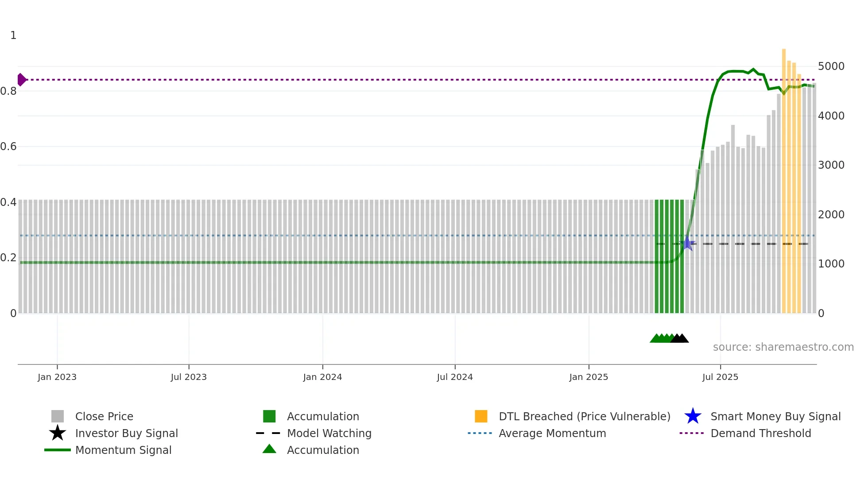This screenshot has height=488, width=868.
Task: Click the purple diamond threshold marker on the chart
Action: tap(21, 80)
